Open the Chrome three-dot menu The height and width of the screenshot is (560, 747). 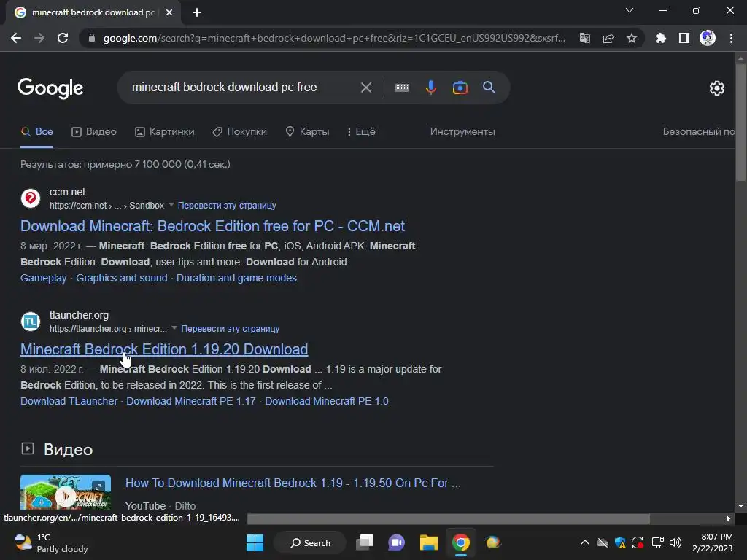point(731,38)
